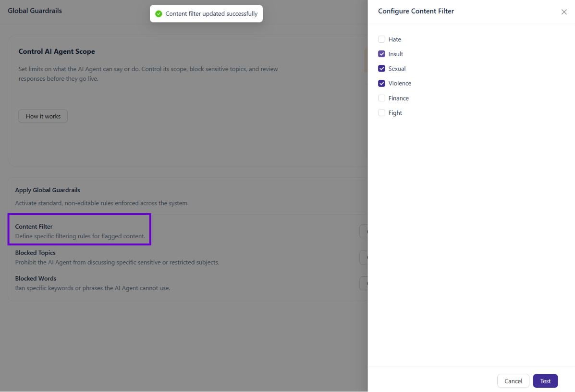Click the Test button
This screenshot has height=392, width=575.
(545, 381)
